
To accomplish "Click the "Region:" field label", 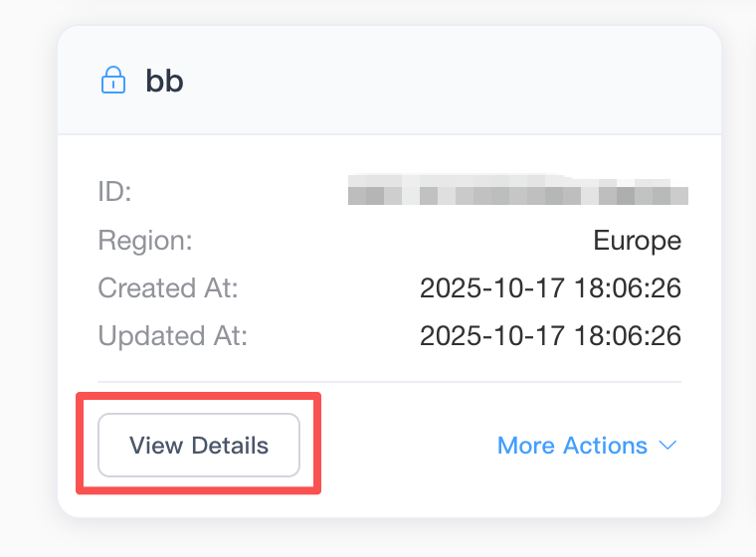I will (145, 240).
